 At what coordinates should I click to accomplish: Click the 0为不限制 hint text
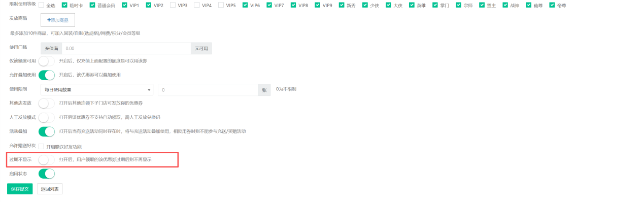(x=286, y=89)
